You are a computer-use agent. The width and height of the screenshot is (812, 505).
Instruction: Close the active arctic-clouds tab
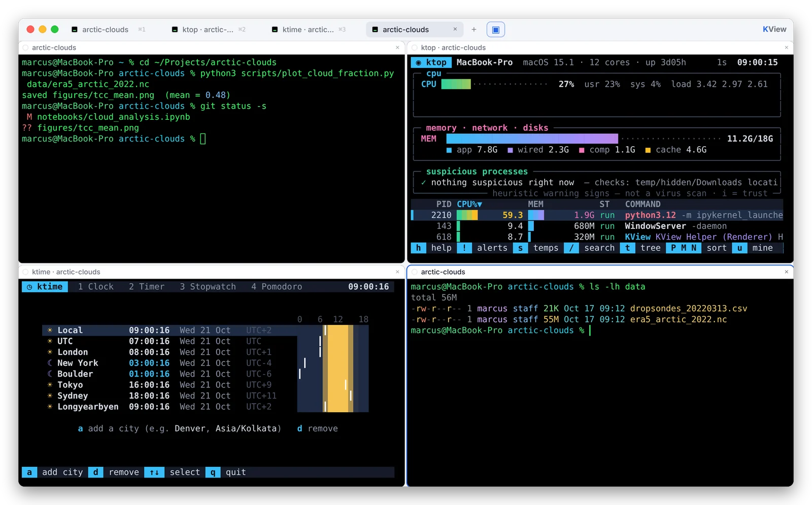click(455, 29)
